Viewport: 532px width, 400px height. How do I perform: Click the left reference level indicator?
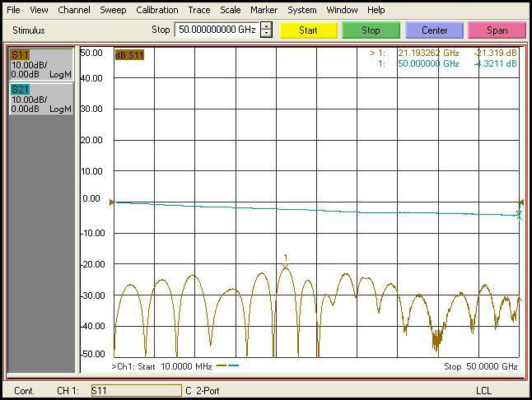(111, 202)
